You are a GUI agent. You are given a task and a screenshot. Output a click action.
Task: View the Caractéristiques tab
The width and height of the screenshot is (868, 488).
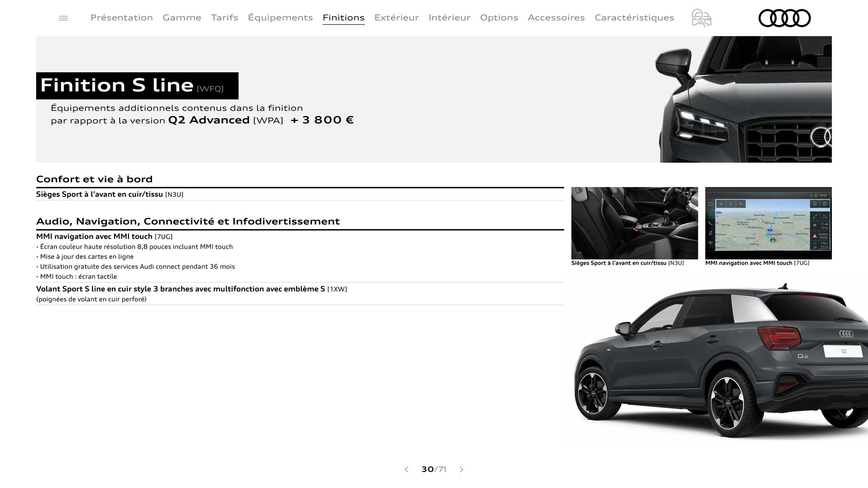click(x=634, y=17)
